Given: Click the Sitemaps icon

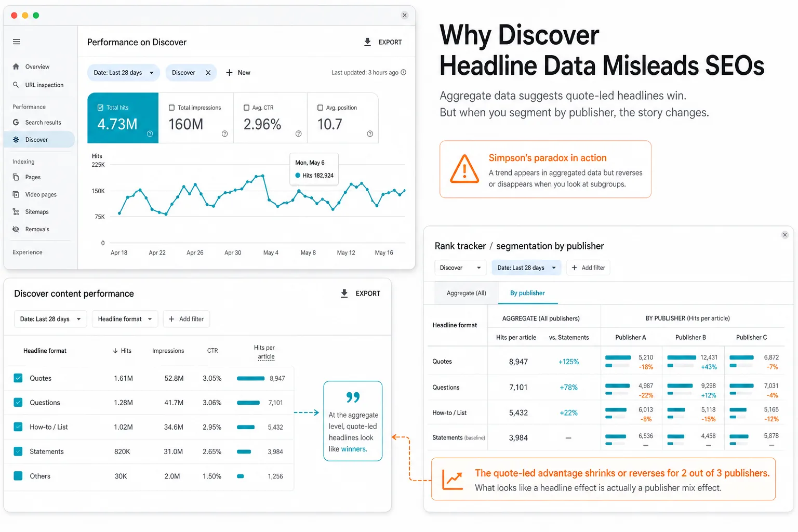Looking at the screenshot, I should [16, 211].
